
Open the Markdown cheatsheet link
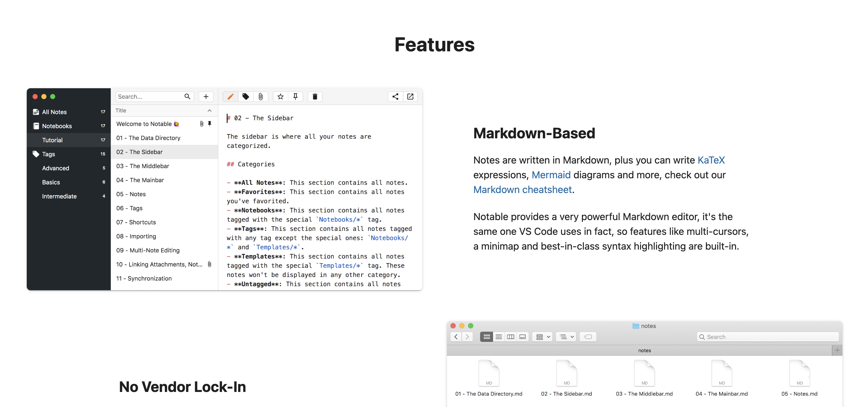pos(522,190)
